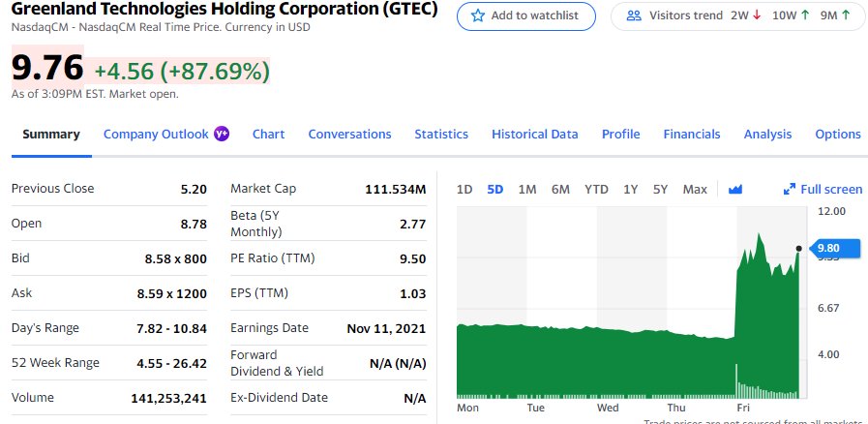Set chart range to 1Y
The height and width of the screenshot is (424, 868).
(630, 190)
